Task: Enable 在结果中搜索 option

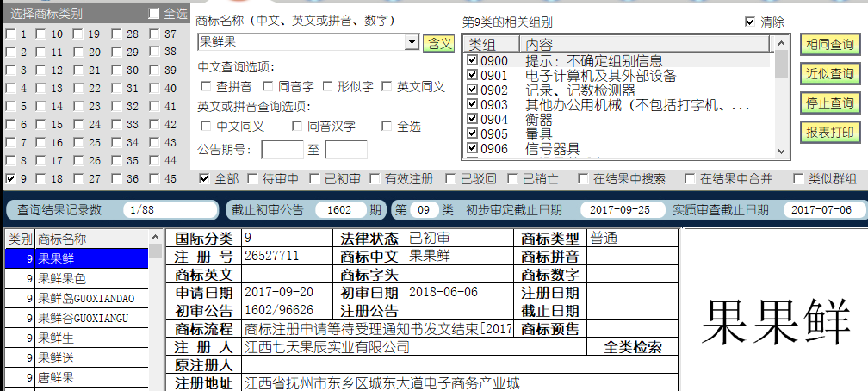Action: point(583,179)
